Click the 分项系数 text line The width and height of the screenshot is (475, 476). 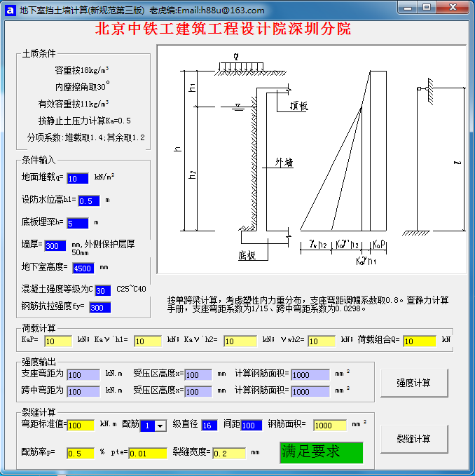86,137
